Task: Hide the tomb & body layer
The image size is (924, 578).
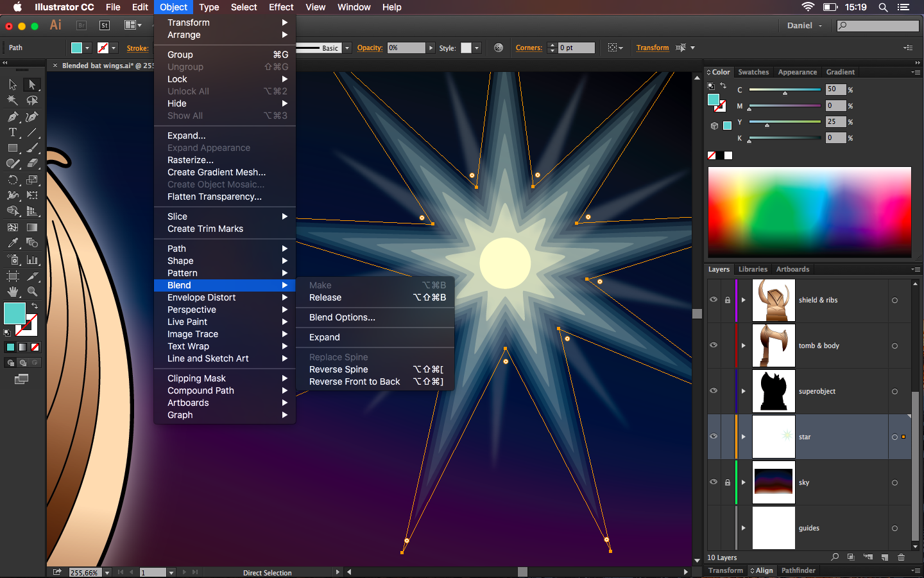Action: pyautogui.click(x=714, y=346)
